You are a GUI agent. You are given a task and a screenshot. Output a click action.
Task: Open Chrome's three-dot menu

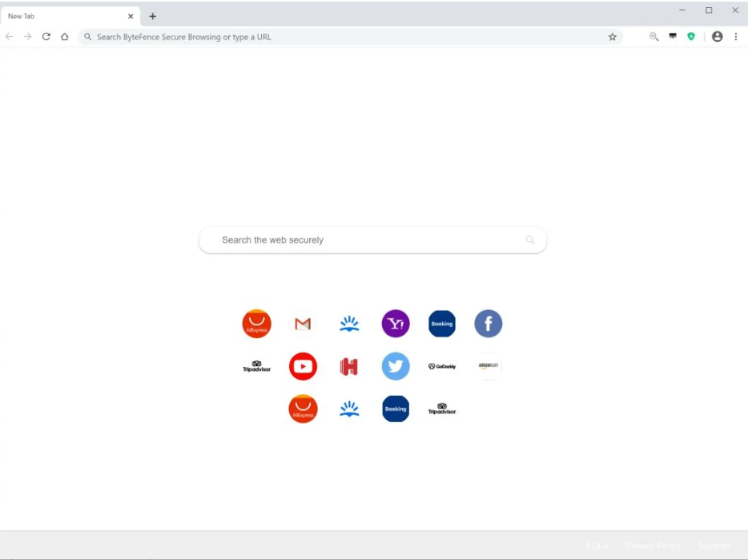point(736,37)
